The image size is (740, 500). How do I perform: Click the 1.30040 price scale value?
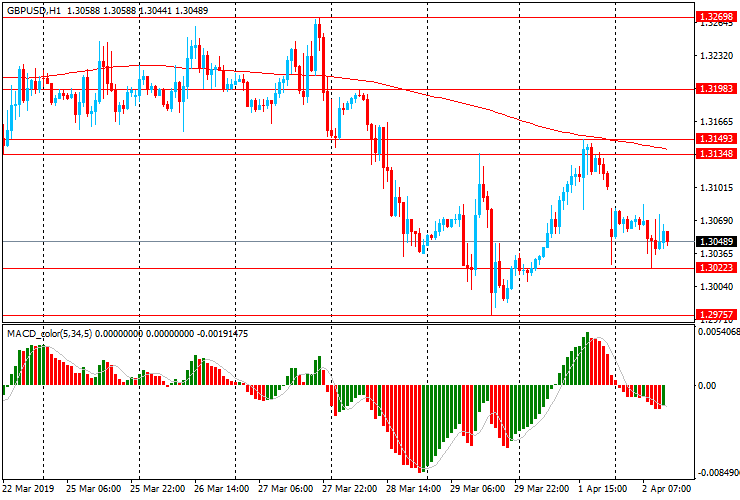coord(716,287)
